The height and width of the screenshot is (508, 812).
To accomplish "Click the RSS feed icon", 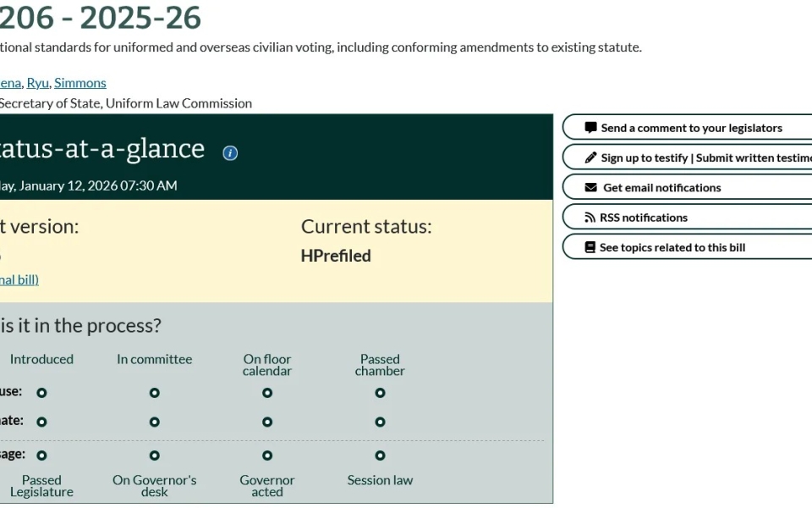I will tap(590, 218).
